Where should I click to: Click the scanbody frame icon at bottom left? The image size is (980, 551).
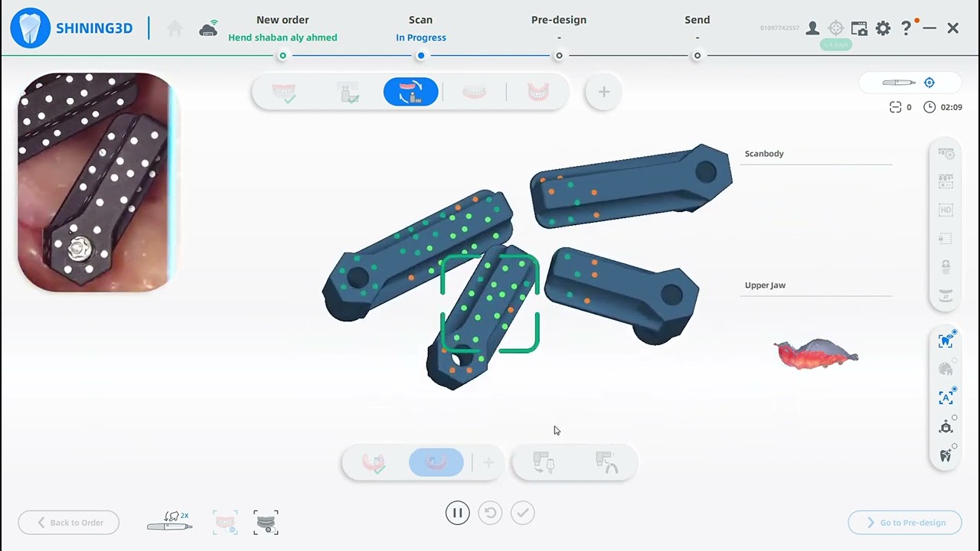point(266,523)
